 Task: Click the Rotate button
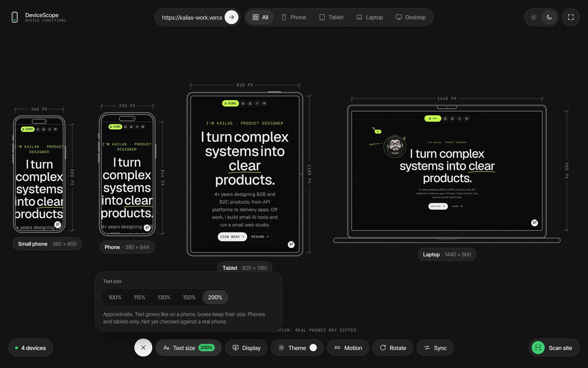click(393, 348)
